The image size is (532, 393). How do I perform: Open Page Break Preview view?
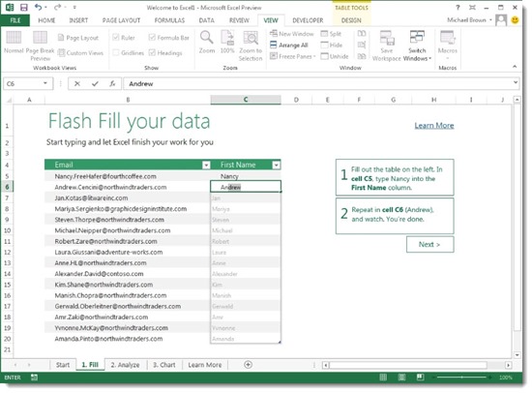click(40, 45)
